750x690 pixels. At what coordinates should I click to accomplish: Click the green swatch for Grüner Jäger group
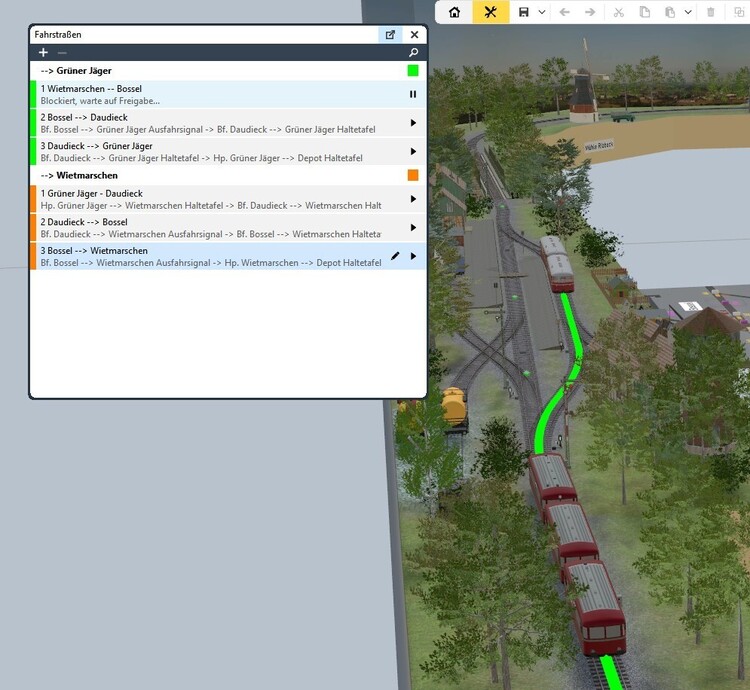[x=413, y=70]
